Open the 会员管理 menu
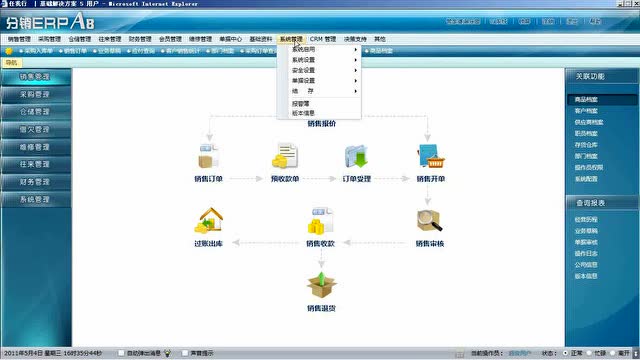Screen dimensions: 640x360 170,39
